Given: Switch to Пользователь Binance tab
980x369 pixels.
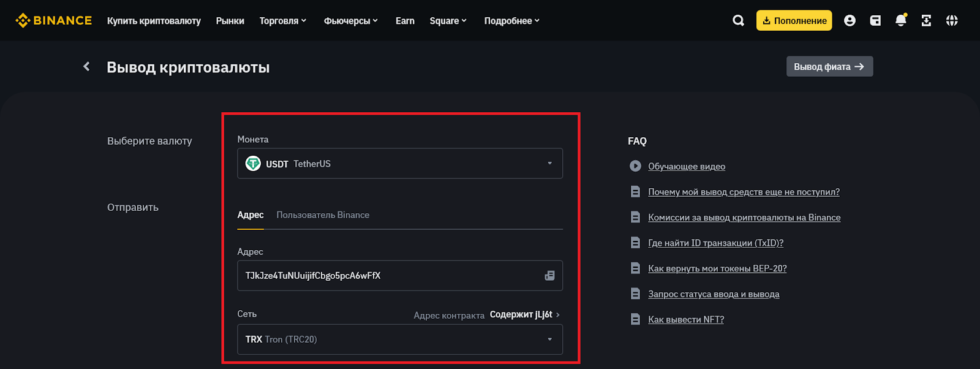Looking at the screenshot, I should [x=323, y=215].
